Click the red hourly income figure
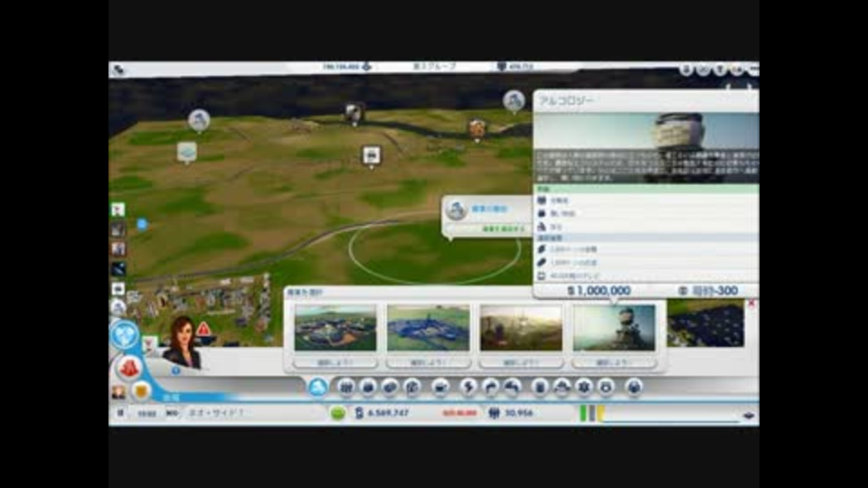Screen dimensions: 868x488 coord(459,413)
